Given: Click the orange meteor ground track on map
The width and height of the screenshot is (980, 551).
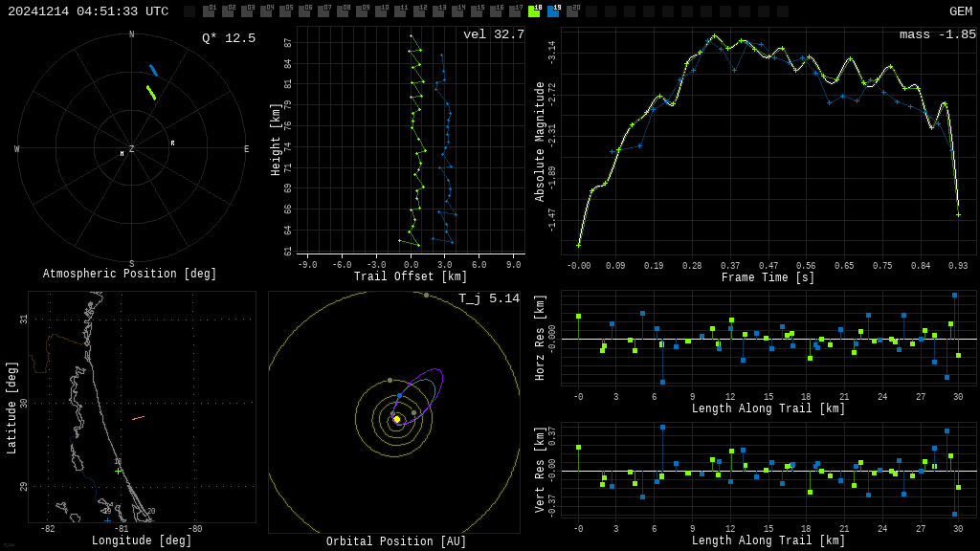Looking at the screenshot, I should [138, 418].
